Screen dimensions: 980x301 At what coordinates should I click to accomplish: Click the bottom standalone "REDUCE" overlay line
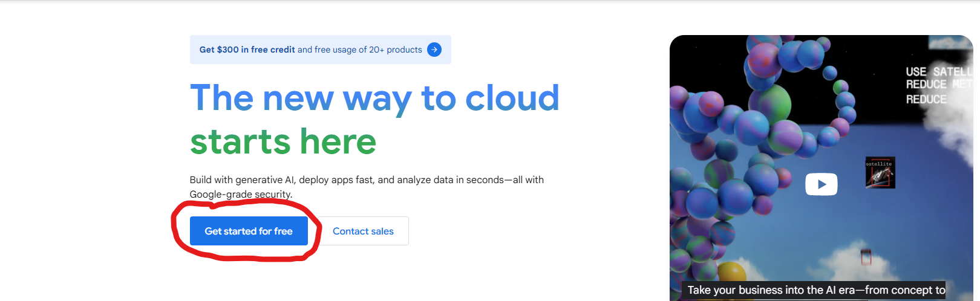[x=926, y=99]
